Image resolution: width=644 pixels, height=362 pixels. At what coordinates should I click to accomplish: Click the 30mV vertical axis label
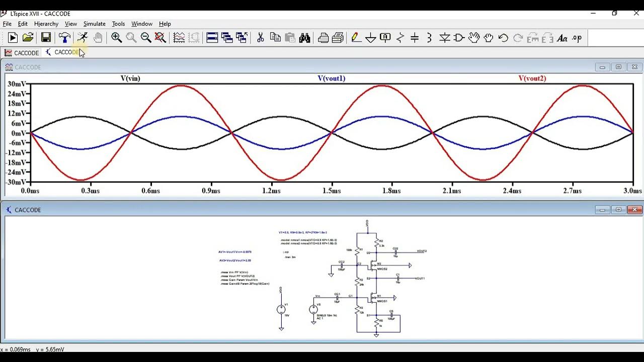(x=17, y=84)
